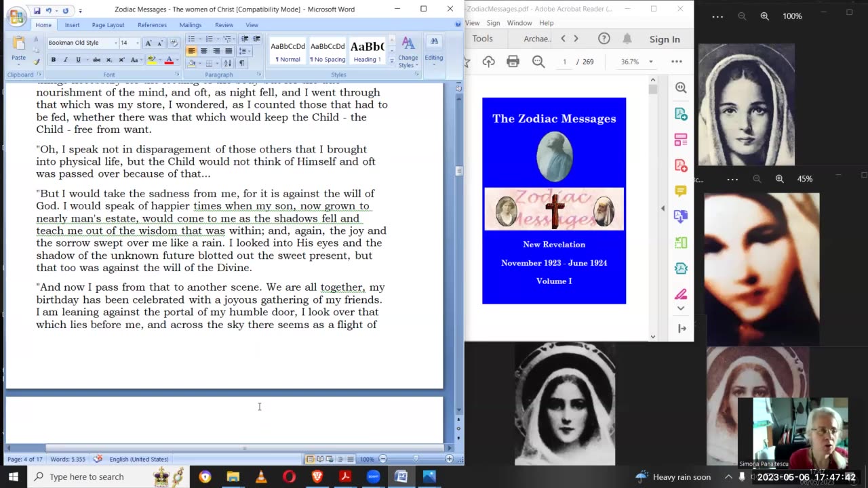Open the line spacing dropdown
The width and height of the screenshot is (868, 488).
(x=245, y=51)
